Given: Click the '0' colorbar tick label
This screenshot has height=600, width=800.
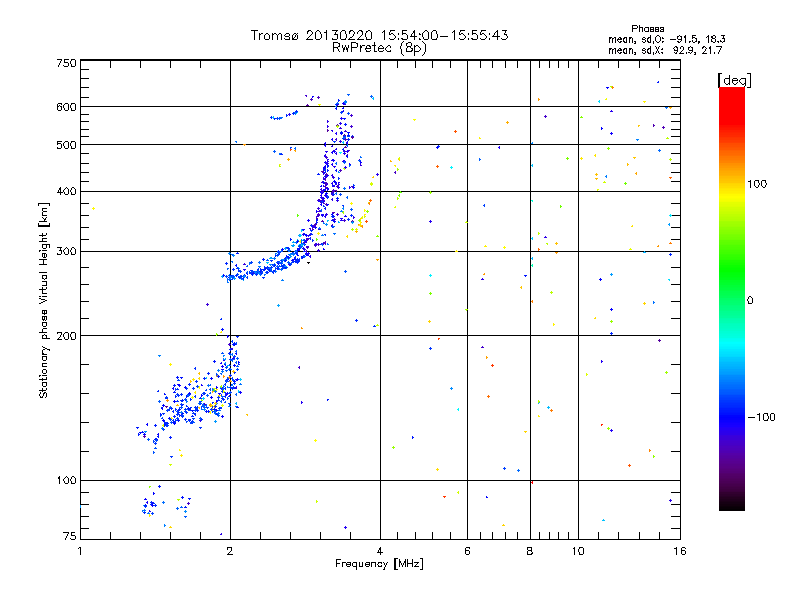Looking at the screenshot, I should click(750, 301).
